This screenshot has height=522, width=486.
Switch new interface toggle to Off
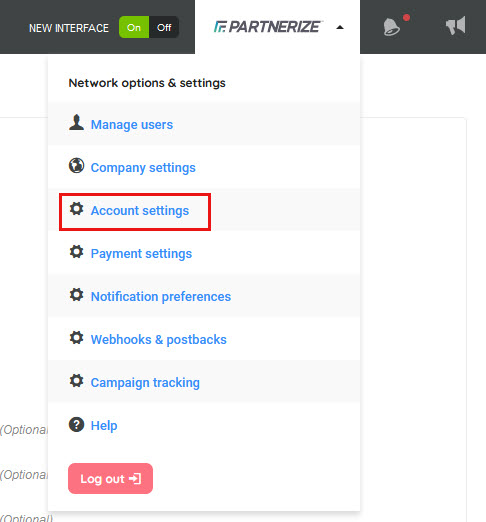pos(164,27)
